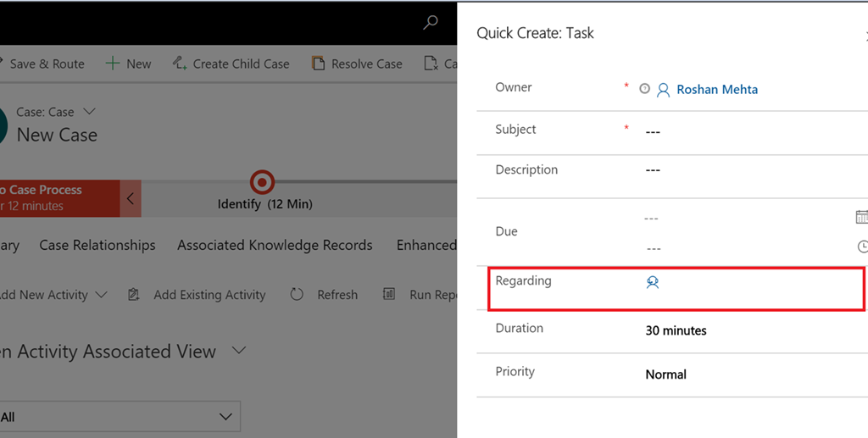This screenshot has width=868, height=438.
Task: Click Identify (12 Min) stage label
Action: point(264,204)
